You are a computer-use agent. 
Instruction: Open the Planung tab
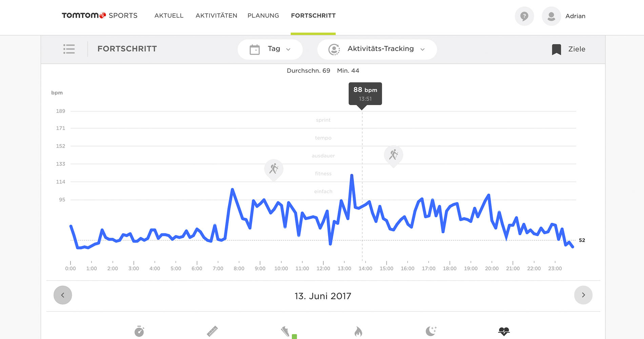[x=263, y=16]
